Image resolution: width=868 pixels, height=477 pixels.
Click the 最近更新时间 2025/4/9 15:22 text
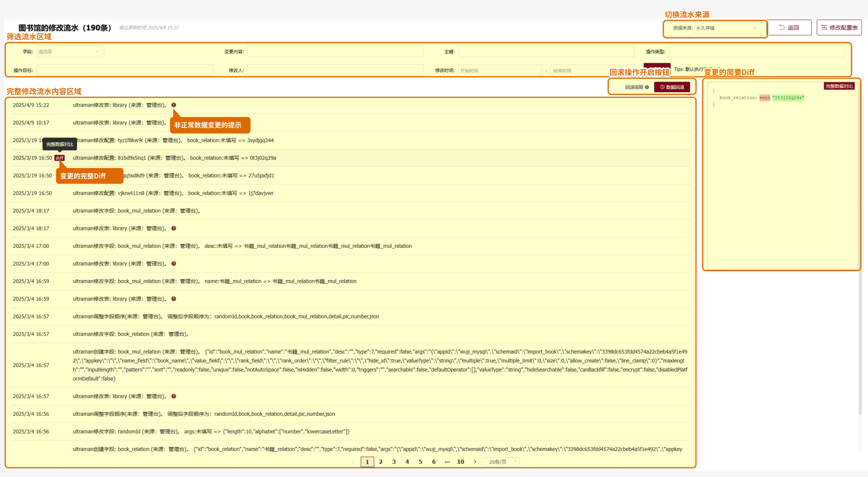(149, 28)
